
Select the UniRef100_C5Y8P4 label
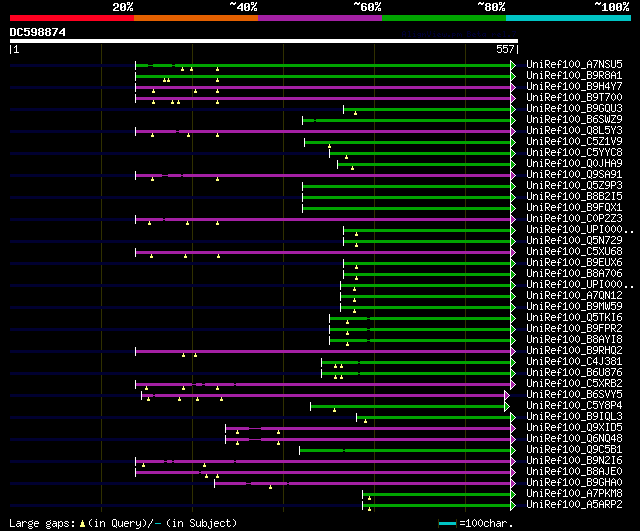[574, 406]
